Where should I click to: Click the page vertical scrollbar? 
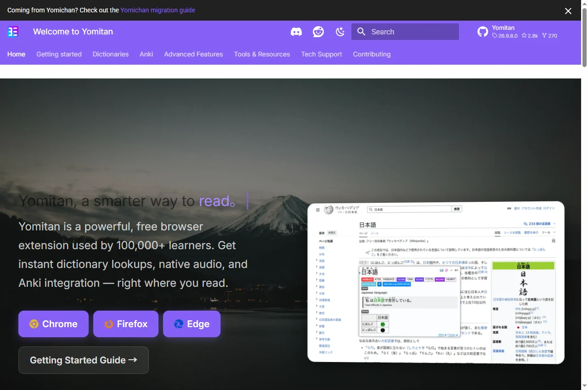coord(584,195)
